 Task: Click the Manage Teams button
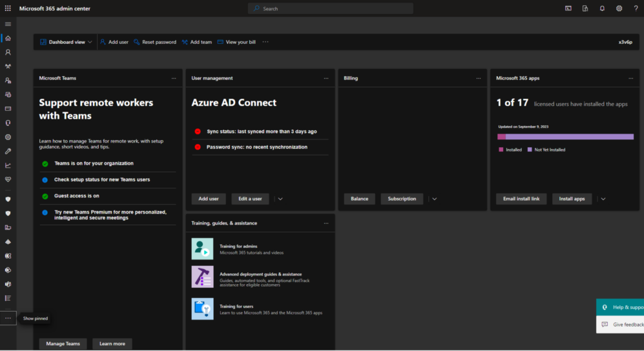[63, 344]
